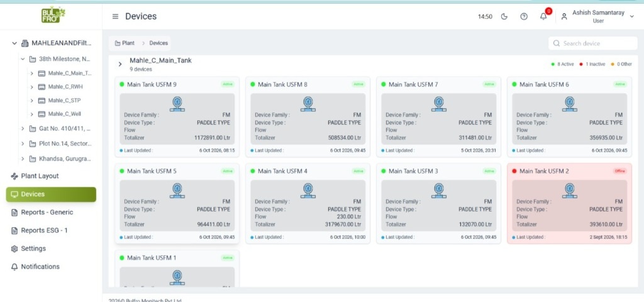The height and width of the screenshot is (302, 644).
Task: Collapse the MAHLEANANDFilt... tree node
Action: click(14, 43)
